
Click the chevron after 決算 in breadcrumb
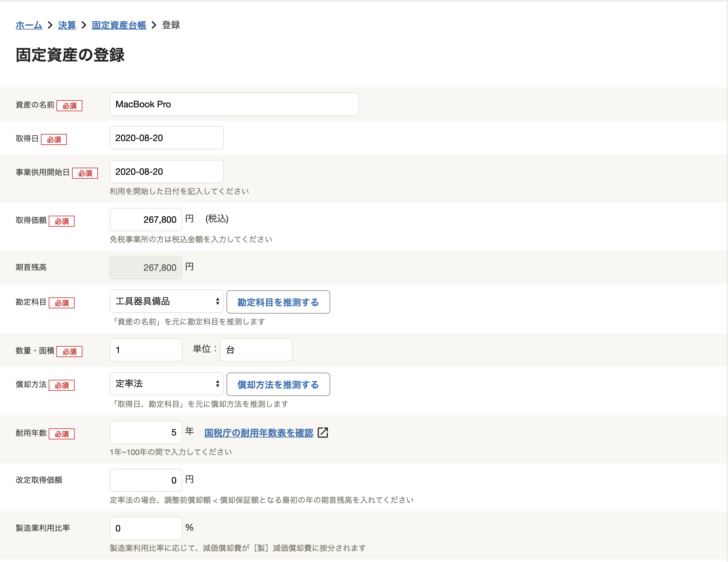pos(84,25)
